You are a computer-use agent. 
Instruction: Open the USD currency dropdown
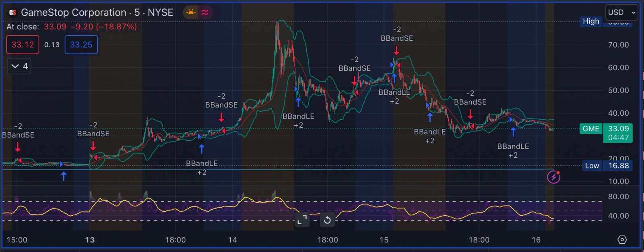(621, 12)
